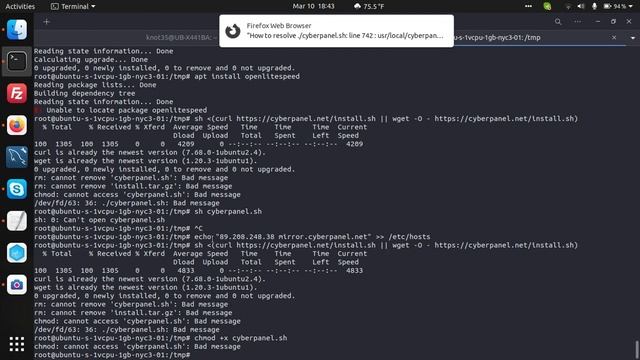The image size is (640, 360).
Task: Open Finder-style Files icon in dock
Action: (17, 30)
